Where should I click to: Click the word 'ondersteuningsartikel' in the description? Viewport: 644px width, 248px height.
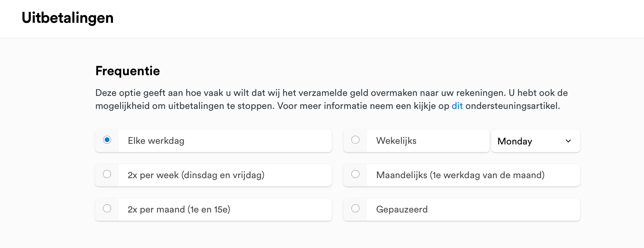[512, 106]
